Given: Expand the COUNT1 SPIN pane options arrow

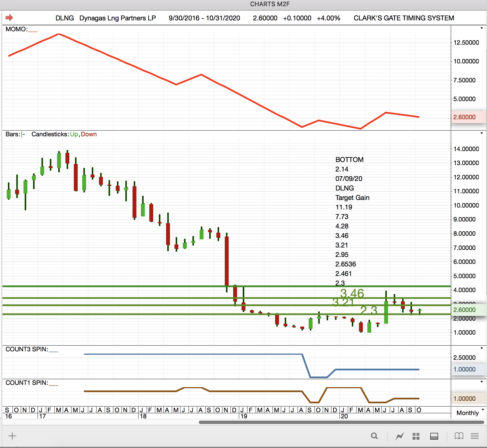Looking at the screenshot, I should (x=482, y=382).
